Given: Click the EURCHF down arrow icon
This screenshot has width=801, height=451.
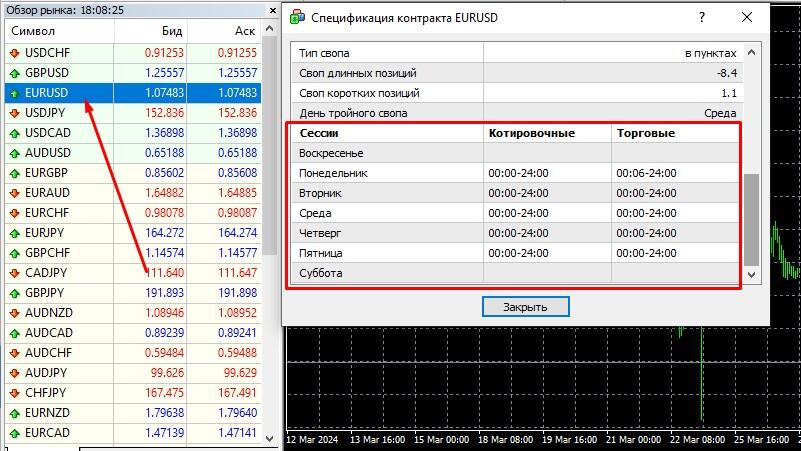Looking at the screenshot, I should 14,213.
